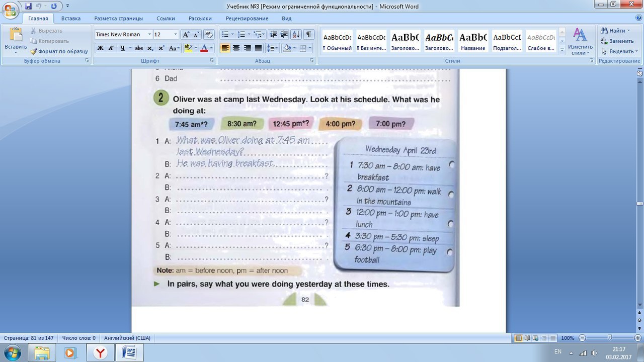Zoom out with the minus button
This screenshot has height=362, width=644.
[x=582, y=338]
